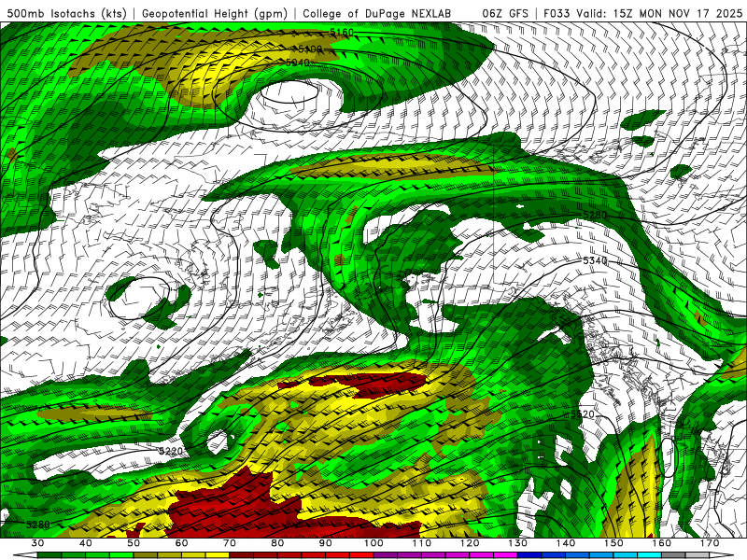Click the 50 knot scale label
This screenshot has width=747, height=560.
(134, 543)
